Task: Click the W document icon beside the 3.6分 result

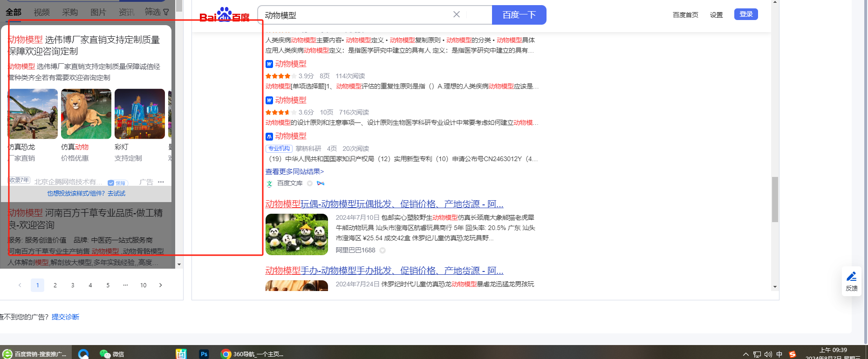Action: [x=269, y=100]
